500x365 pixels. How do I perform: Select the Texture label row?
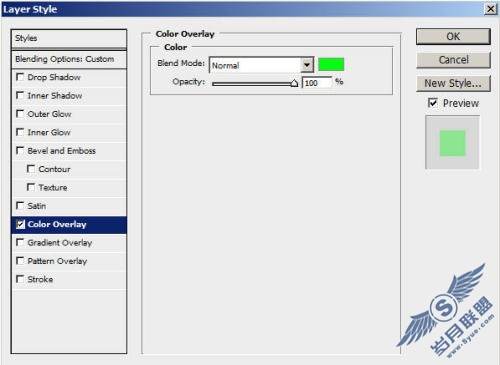coord(69,187)
